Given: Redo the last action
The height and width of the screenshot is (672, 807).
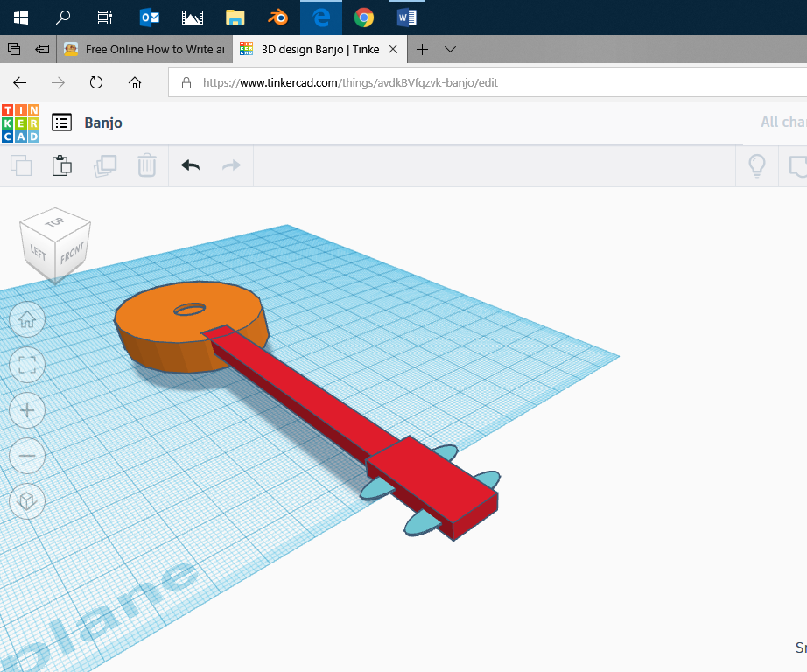Looking at the screenshot, I should click(233, 165).
